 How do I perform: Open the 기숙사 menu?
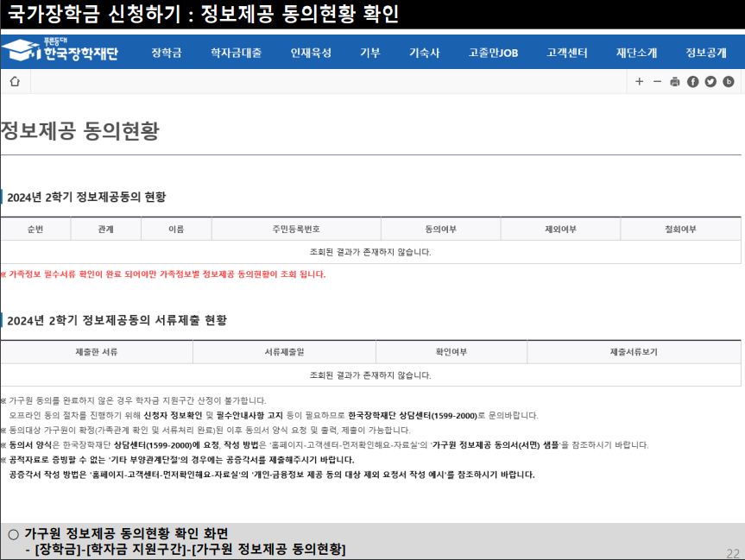[x=425, y=53]
